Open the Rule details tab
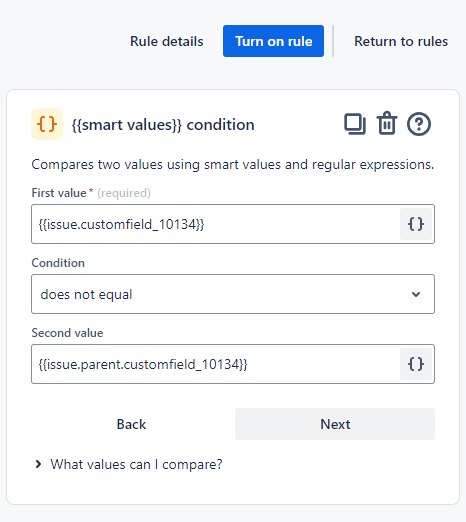466x522 pixels. 167,41
